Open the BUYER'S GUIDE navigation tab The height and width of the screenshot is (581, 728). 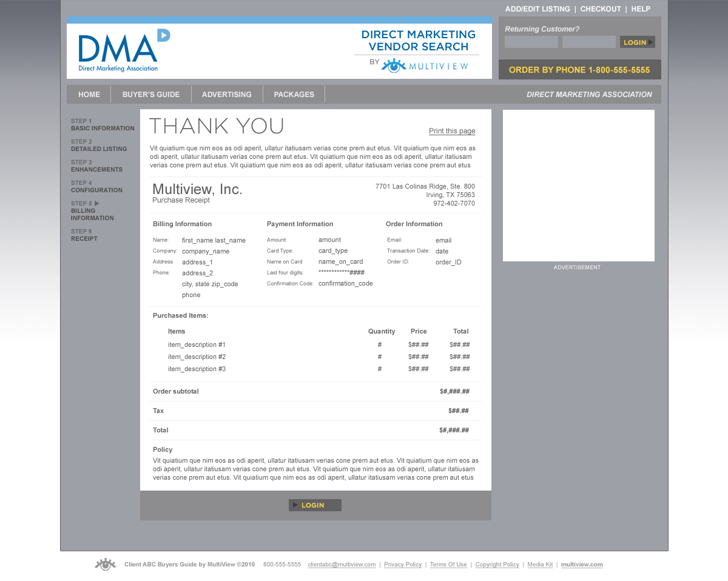pyautogui.click(x=151, y=95)
